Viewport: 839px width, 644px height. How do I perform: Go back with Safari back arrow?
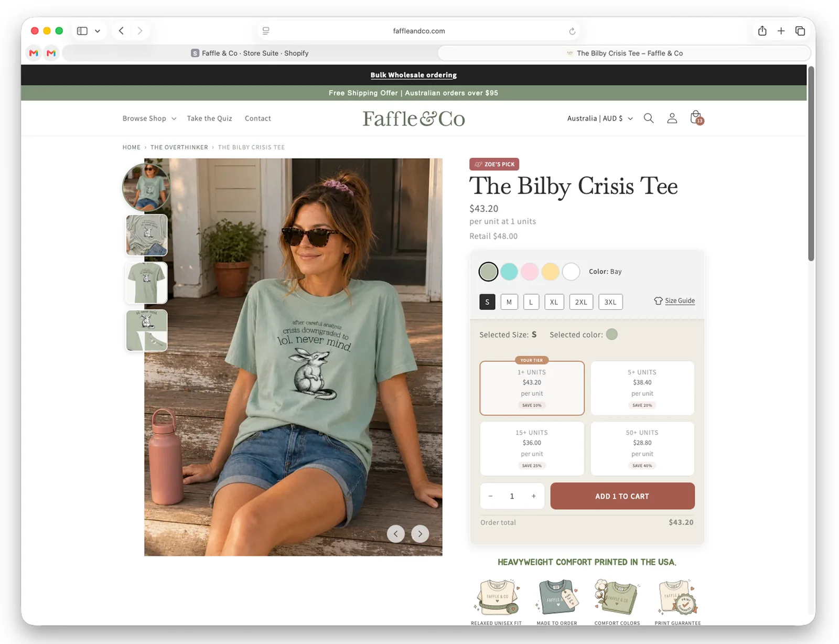(121, 31)
